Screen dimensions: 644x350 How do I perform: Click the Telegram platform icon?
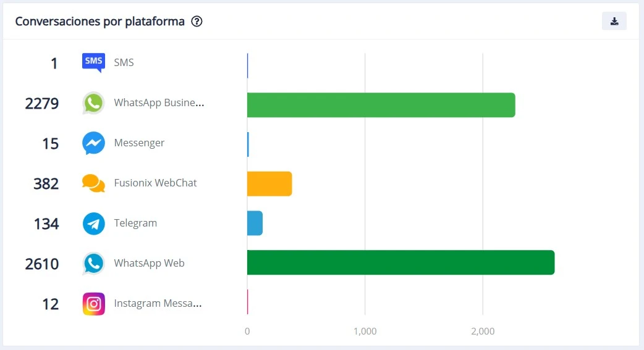(x=94, y=223)
